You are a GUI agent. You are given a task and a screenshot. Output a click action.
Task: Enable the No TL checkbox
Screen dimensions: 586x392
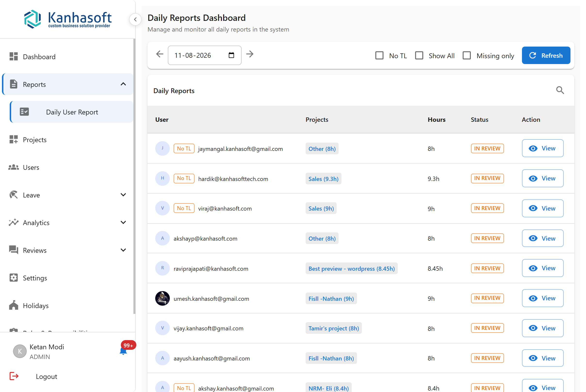[x=379, y=55]
